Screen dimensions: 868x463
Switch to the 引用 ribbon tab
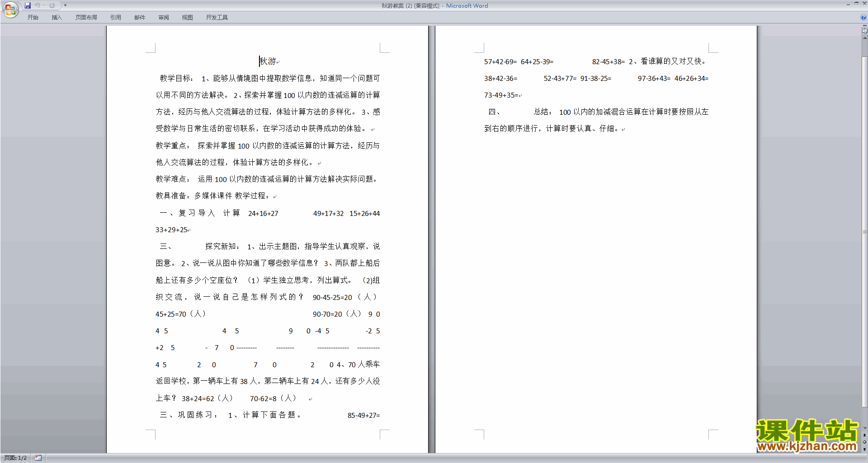pyautogui.click(x=116, y=18)
